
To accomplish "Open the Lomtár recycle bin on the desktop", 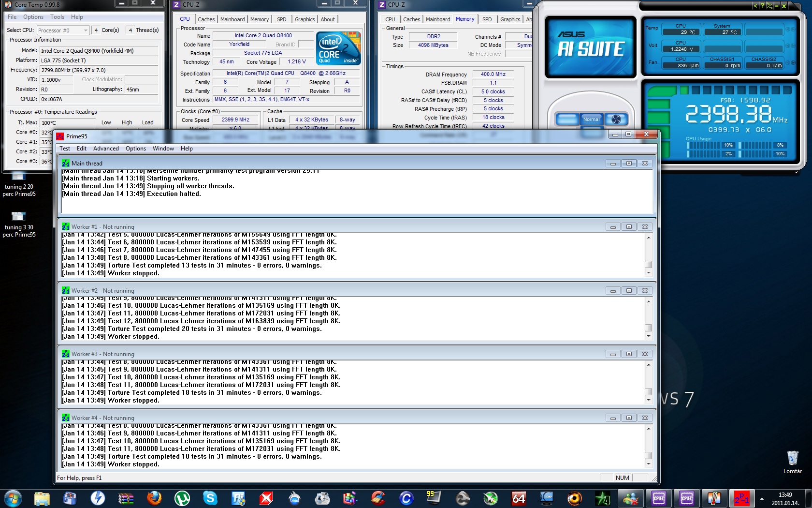I will (793, 462).
